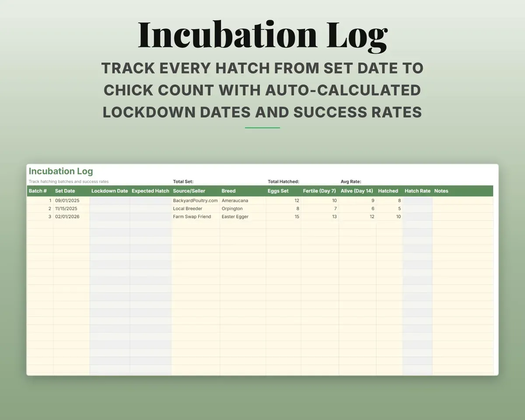525x420 pixels.
Task: Click the Expected Hatch cell in the 11/15/2025 row
Action: pyautogui.click(x=150, y=209)
